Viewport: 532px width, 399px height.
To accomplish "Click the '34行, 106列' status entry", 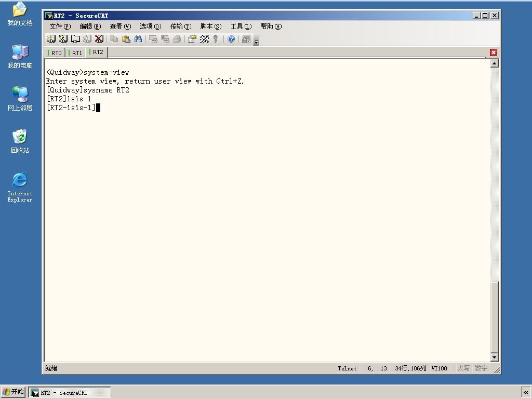I will [410, 368].
